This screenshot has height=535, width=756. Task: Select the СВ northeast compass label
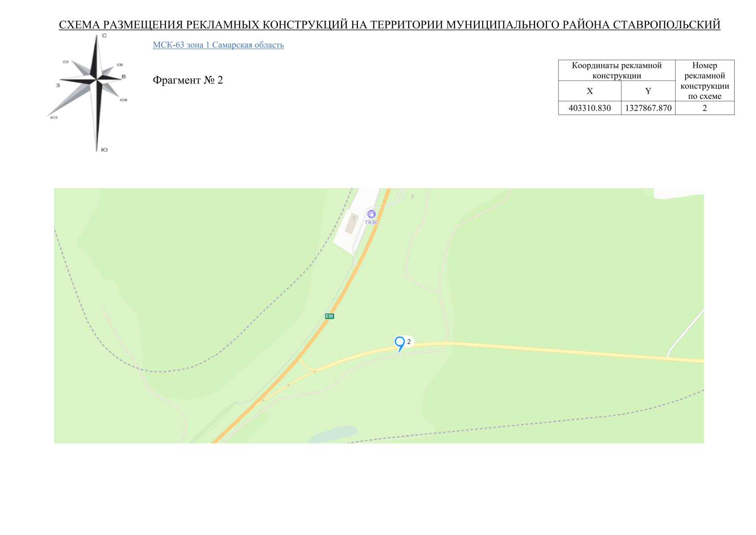[x=120, y=65]
